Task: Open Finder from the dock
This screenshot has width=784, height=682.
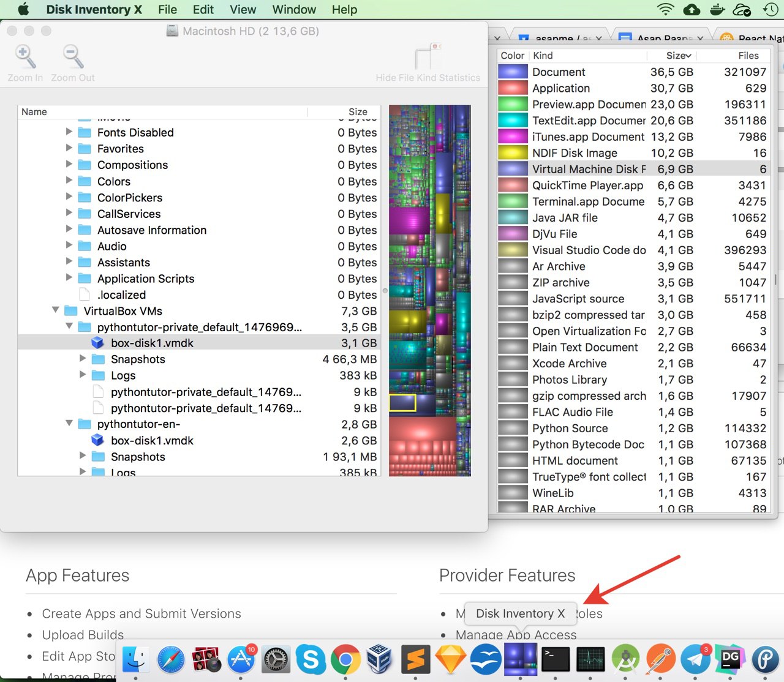Action: point(135,659)
